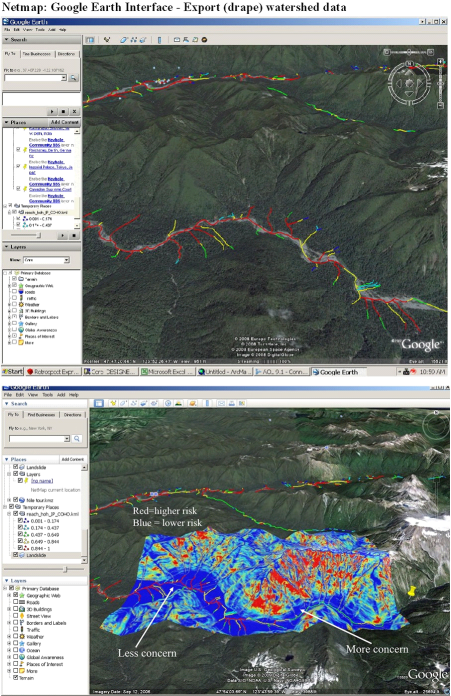This screenshot has width=451, height=696.
Task: Click image overlay icon in upper toolbar
Action: (x=142, y=40)
